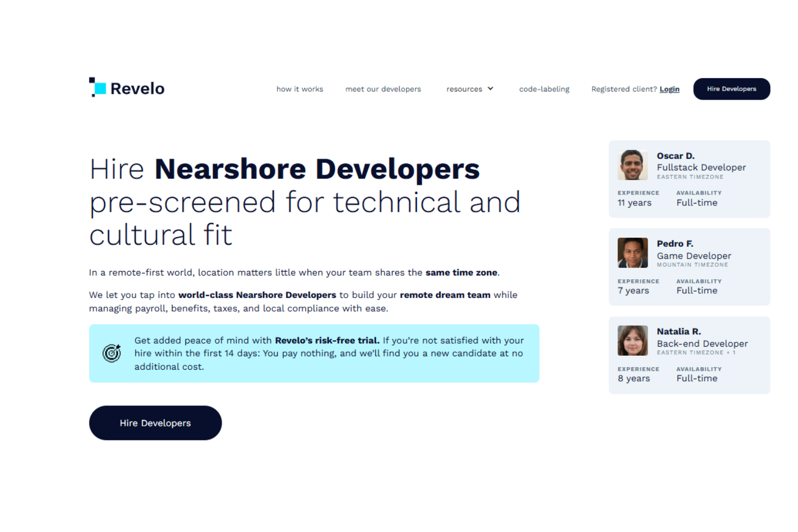Click the target icon in the trial banner
Viewport: 798px width, 532px height.
pyautogui.click(x=112, y=353)
